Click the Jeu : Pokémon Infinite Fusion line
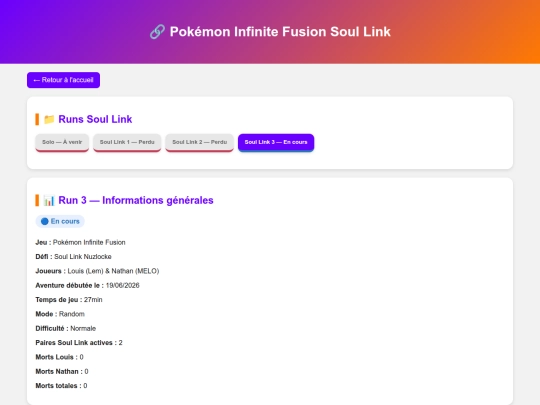The height and width of the screenshot is (405, 540). click(80, 242)
